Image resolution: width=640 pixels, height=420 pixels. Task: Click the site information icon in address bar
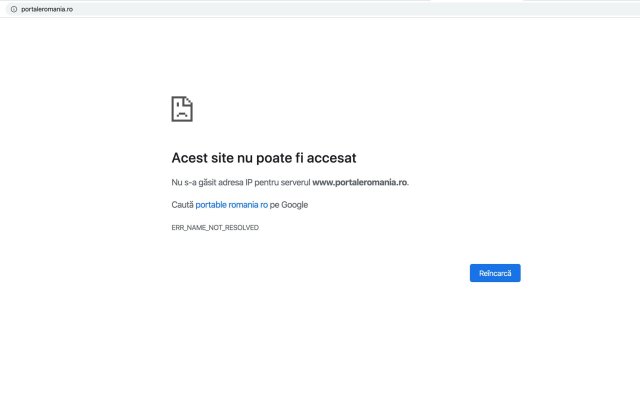click(x=14, y=9)
